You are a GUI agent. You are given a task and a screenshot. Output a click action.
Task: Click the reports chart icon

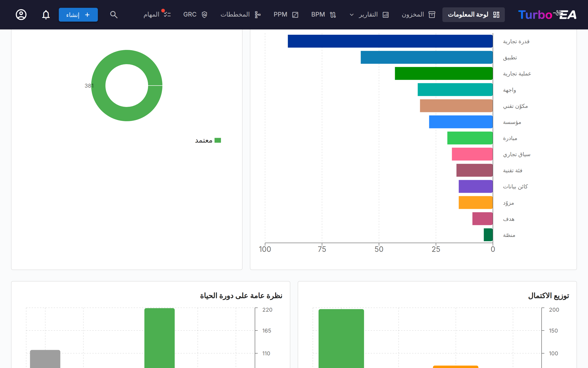tap(386, 14)
